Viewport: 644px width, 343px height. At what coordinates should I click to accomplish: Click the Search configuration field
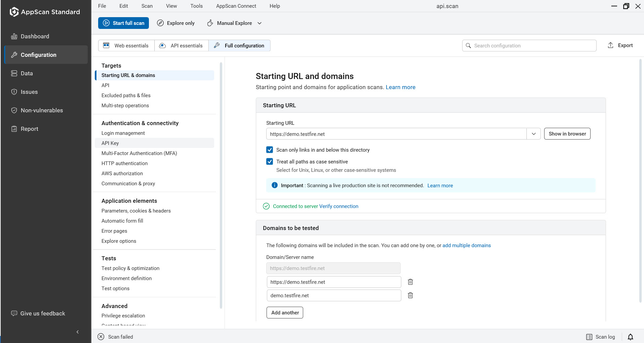pos(529,45)
